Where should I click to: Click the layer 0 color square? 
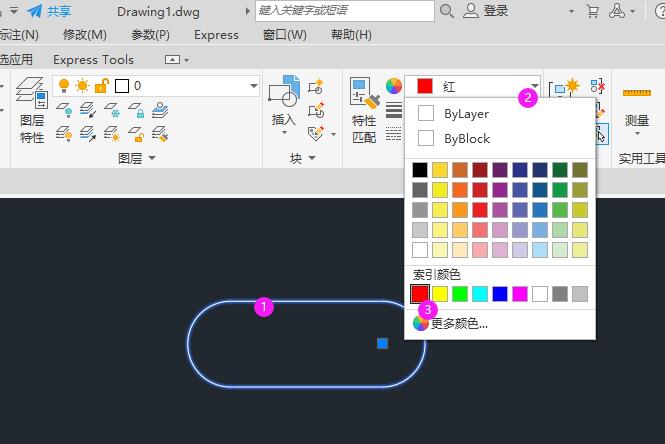point(122,86)
